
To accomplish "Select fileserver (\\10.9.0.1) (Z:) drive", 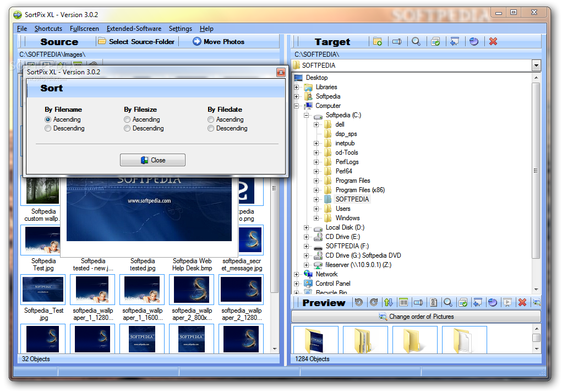I will click(x=358, y=265).
